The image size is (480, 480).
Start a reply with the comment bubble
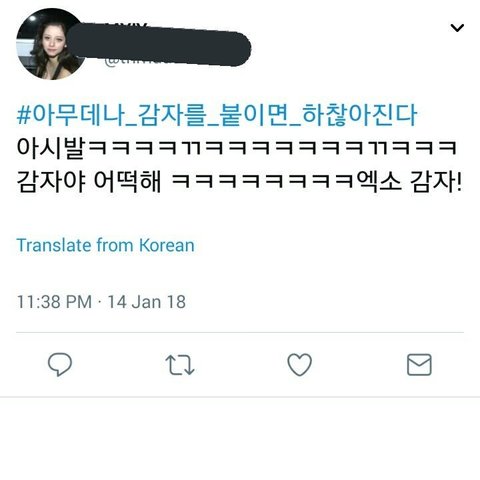pos(60,364)
